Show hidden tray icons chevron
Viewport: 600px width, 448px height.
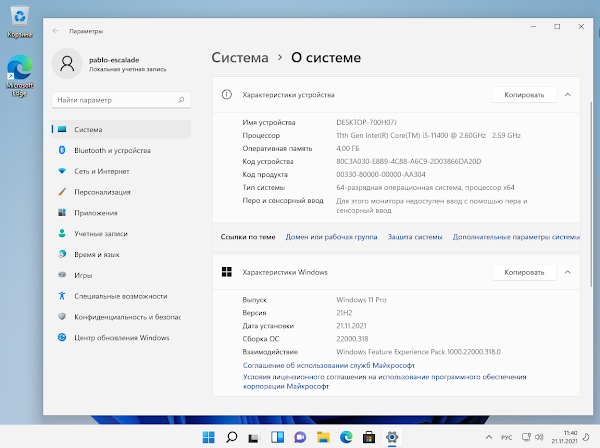[489, 437]
